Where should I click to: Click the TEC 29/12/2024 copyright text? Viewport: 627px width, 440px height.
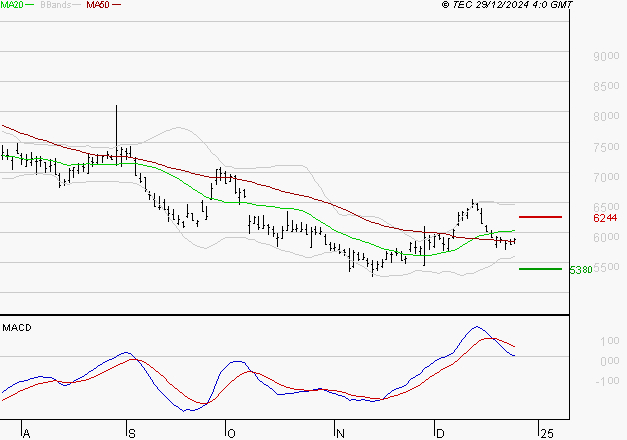507,5
